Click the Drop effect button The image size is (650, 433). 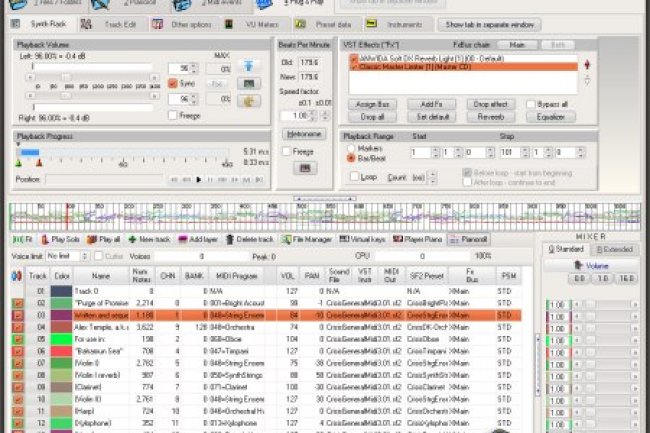click(x=490, y=104)
